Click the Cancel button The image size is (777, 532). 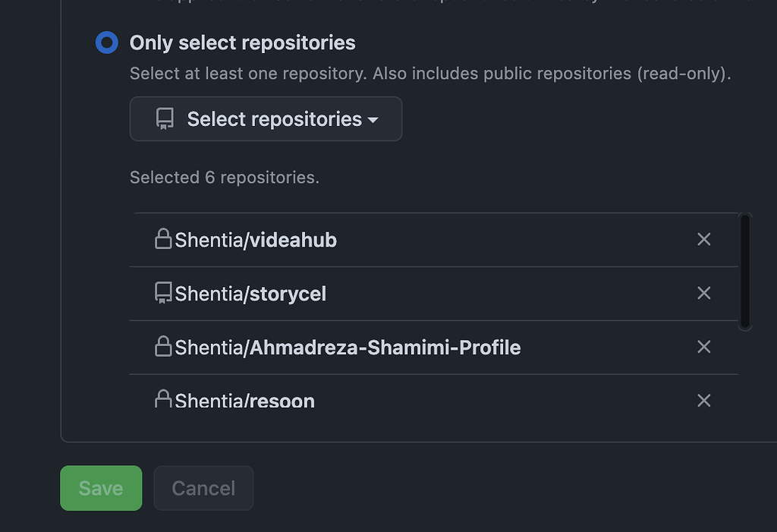point(203,488)
